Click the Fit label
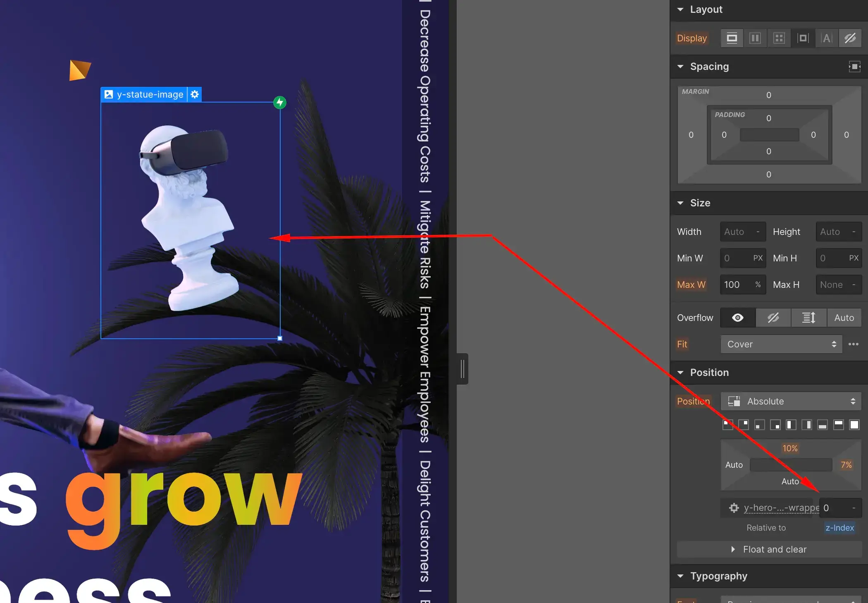 [x=682, y=344]
